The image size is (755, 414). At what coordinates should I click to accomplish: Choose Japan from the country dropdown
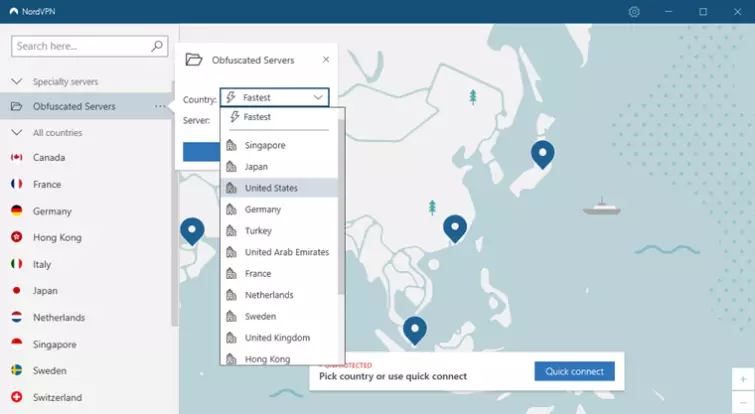pos(279,167)
